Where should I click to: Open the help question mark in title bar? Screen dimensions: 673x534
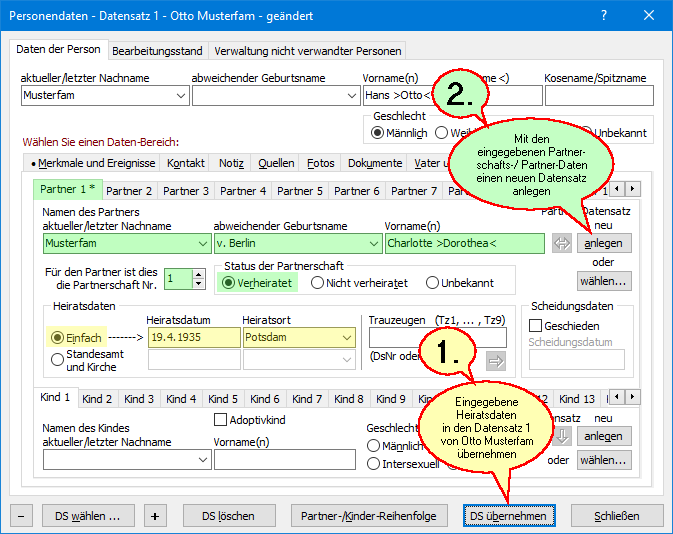pyautogui.click(x=602, y=17)
